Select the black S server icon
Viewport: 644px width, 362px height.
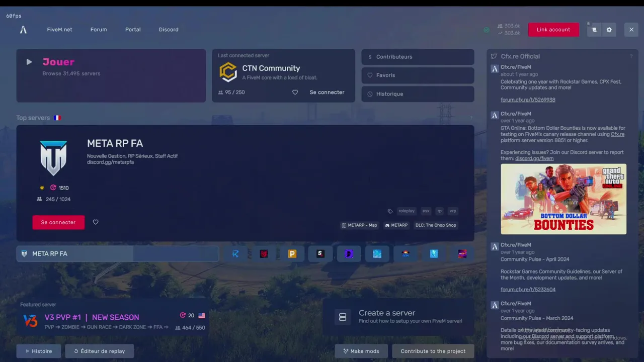(320, 254)
